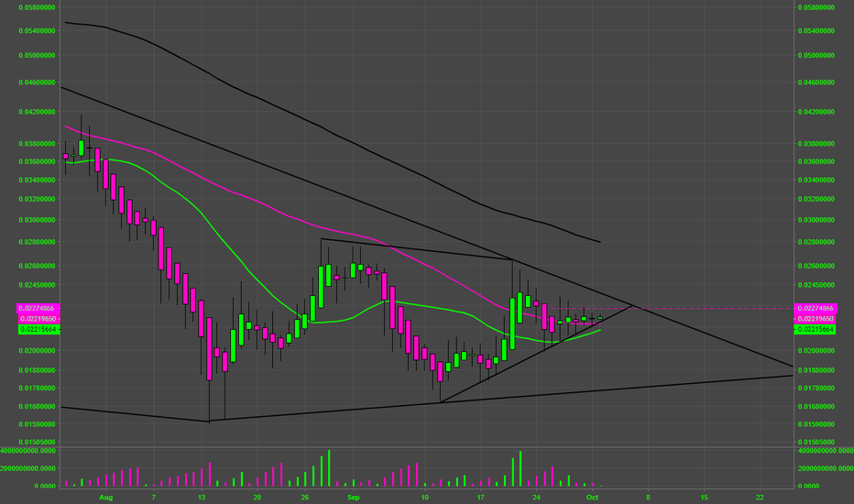Click 0.02800000 on the left price axis
Image resolution: width=854 pixels, height=504 pixels.
(x=37, y=242)
